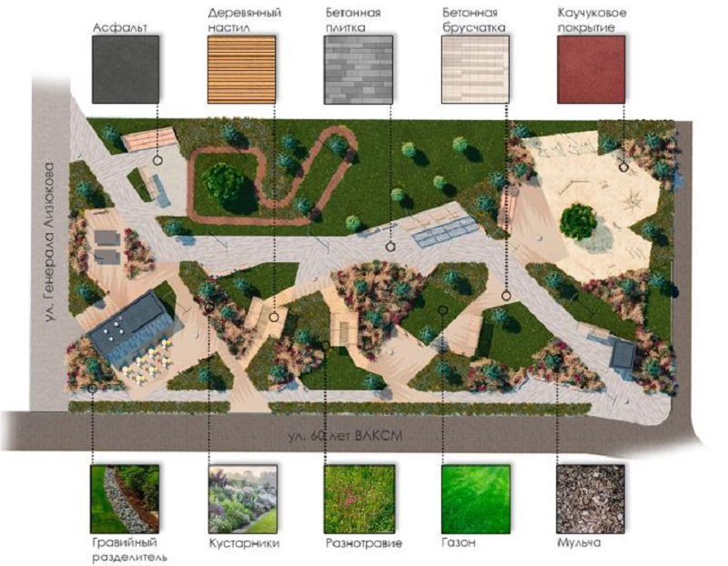Viewport: 728px width, 566px height.
Task: Click the Асфальт label text
Action: coord(120,27)
